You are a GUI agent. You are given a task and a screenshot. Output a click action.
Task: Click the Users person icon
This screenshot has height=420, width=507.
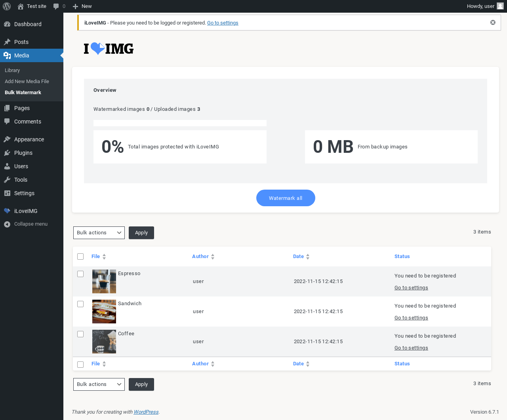pyautogui.click(x=7, y=166)
